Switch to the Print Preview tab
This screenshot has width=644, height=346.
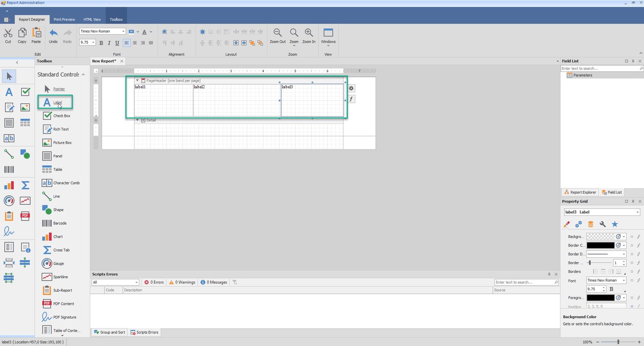tap(64, 19)
